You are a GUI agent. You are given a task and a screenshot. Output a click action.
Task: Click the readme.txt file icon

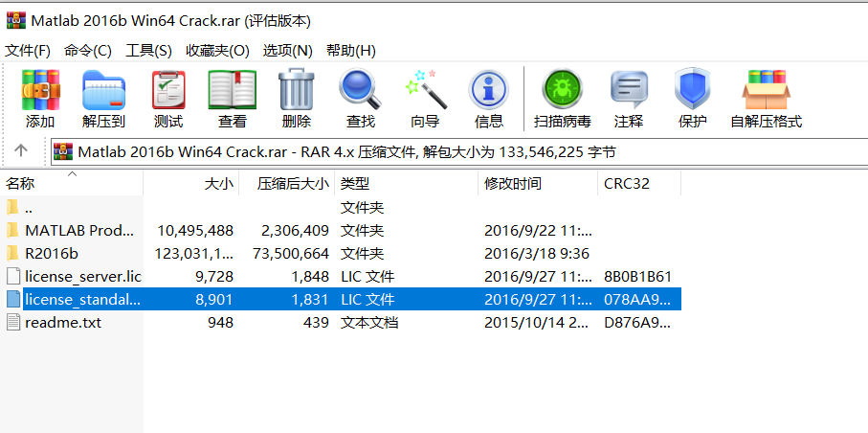point(13,322)
